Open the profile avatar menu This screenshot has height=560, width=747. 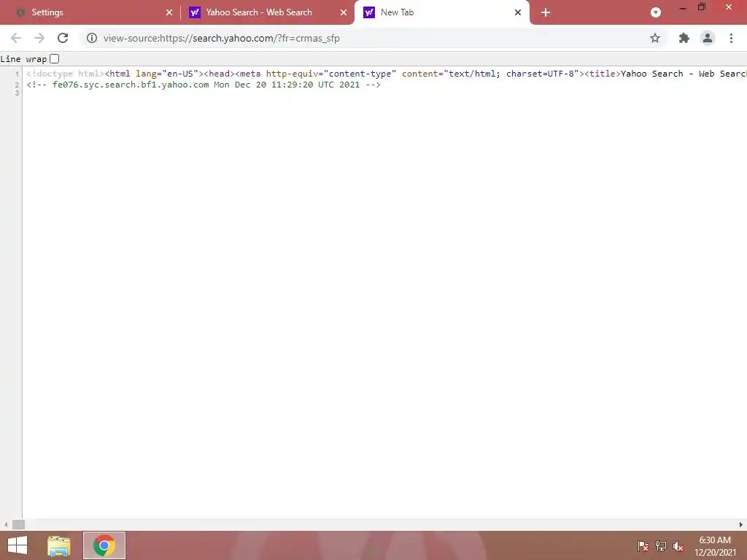tap(708, 38)
